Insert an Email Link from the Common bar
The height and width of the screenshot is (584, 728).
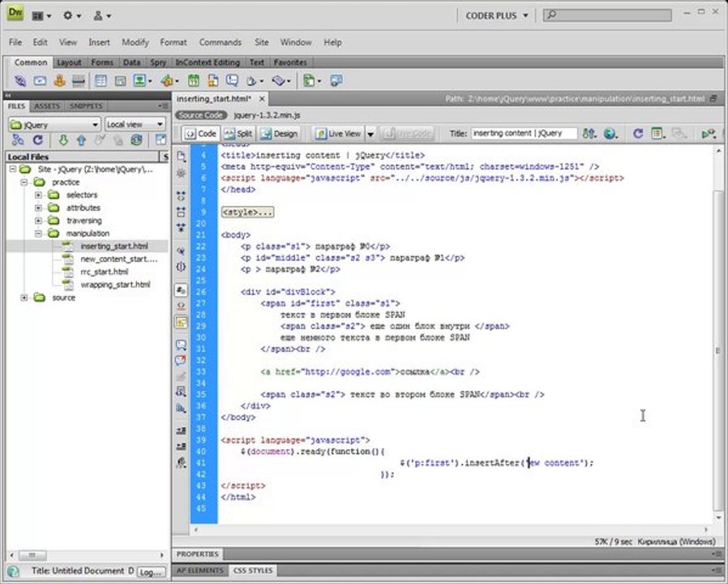[40, 81]
